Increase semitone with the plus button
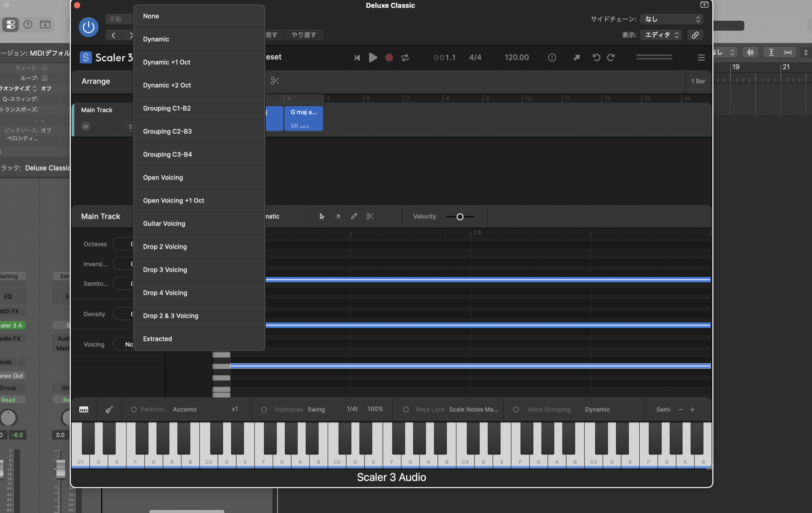Screen dimensions: 812x513 tap(692, 410)
